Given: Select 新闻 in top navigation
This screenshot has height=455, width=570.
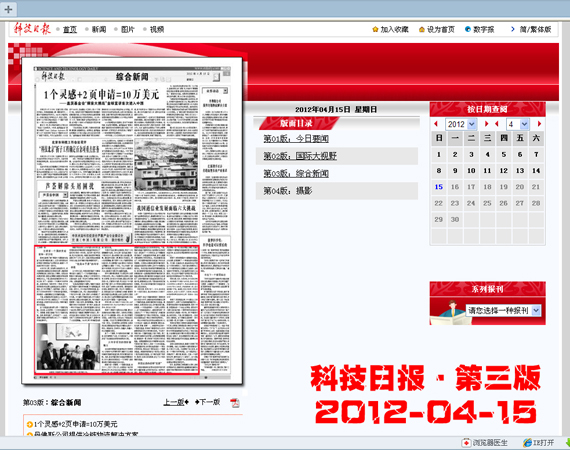Looking at the screenshot, I should coord(99,29).
